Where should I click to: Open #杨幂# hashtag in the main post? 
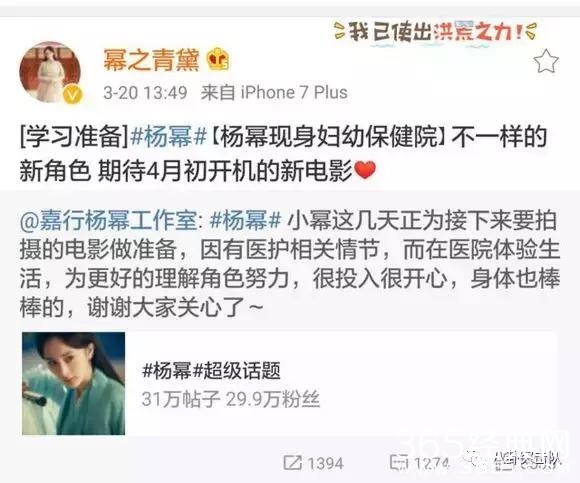[169, 137]
